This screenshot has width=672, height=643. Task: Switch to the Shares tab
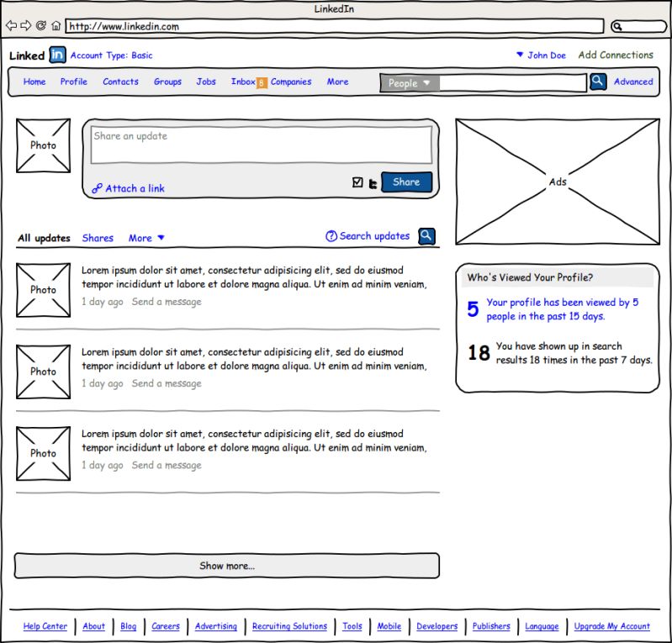pyautogui.click(x=98, y=238)
